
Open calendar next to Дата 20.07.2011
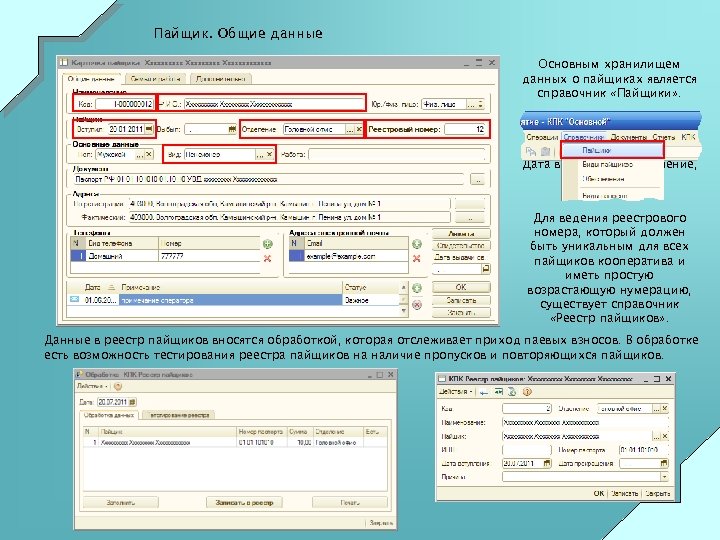tap(132, 402)
